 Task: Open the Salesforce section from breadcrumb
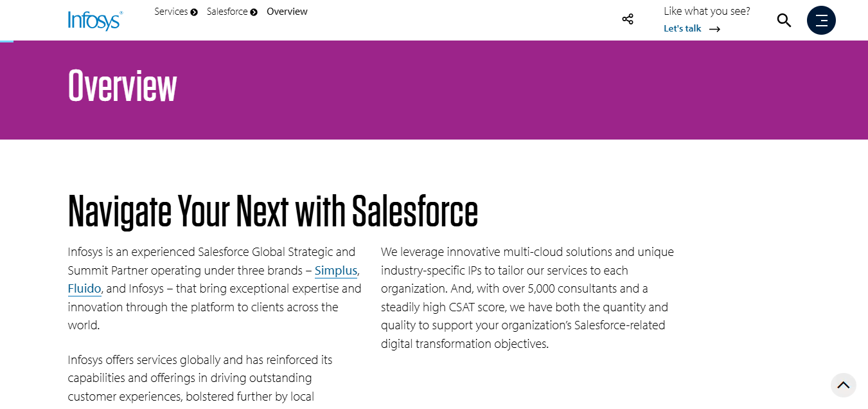226,11
